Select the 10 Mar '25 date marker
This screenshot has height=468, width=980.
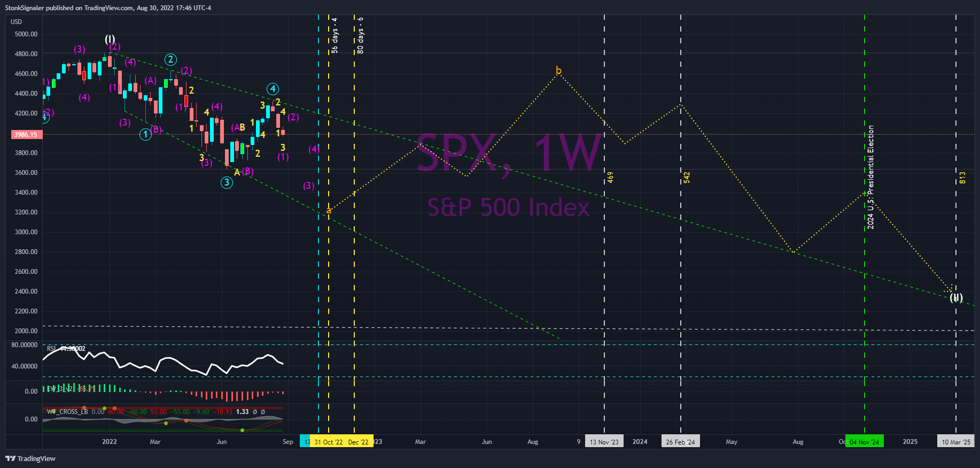coord(956,442)
